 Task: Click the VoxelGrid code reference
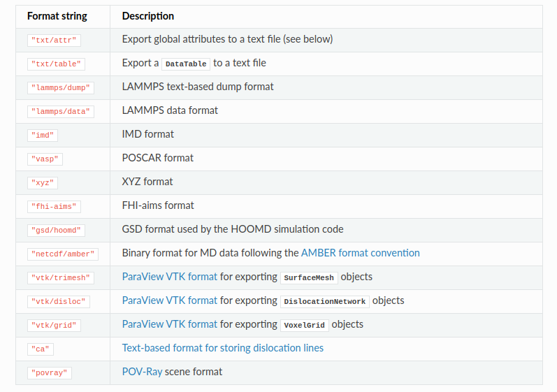pyautogui.click(x=304, y=325)
